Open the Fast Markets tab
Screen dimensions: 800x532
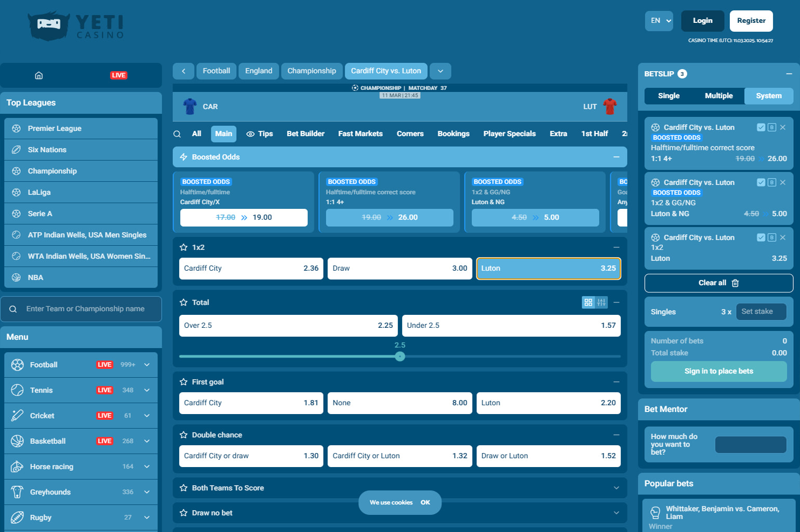tap(361, 134)
